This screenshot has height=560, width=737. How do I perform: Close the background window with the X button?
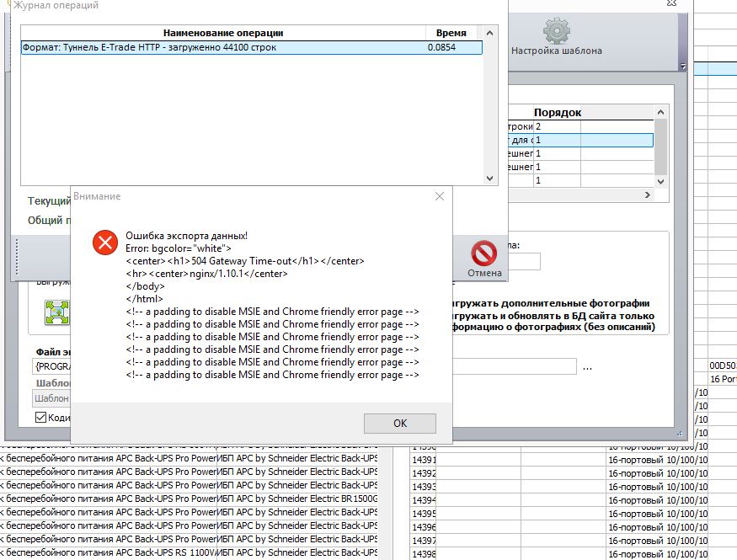click(671, 3)
